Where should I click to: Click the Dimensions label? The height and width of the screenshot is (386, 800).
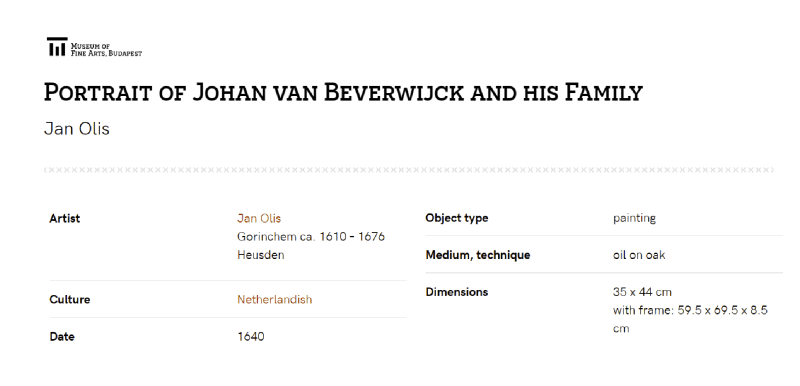tap(457, 292)
